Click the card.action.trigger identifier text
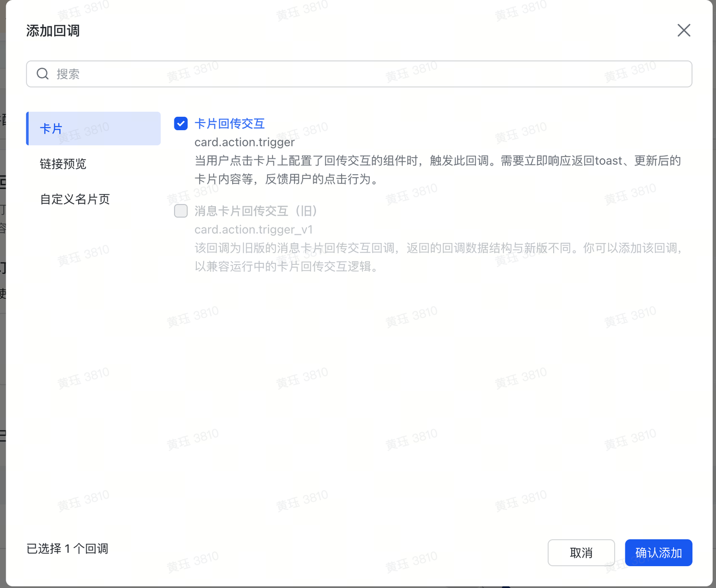Viewport: 716px width, 588px height. pos(244,142)
